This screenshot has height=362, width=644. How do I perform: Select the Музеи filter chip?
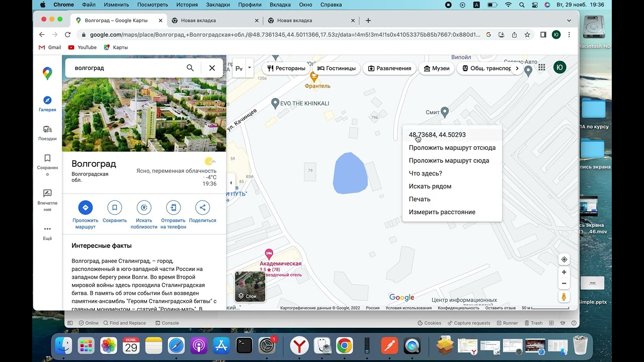coord(437,68)
